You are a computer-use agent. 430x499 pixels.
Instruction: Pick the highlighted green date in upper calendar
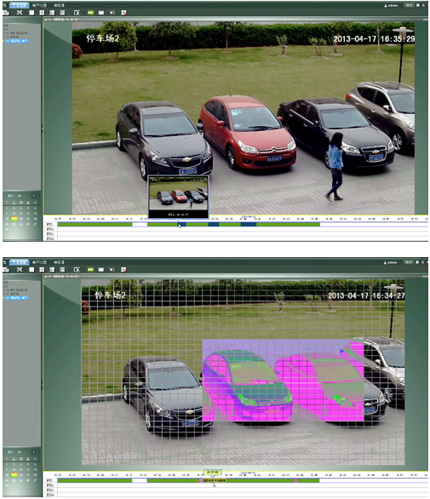coord(14,219)
